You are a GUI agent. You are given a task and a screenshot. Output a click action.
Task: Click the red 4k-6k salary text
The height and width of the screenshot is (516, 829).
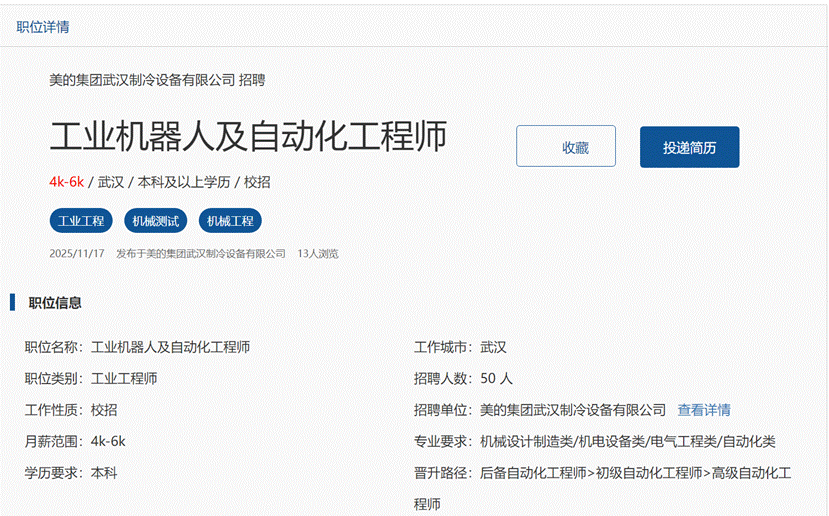point(66,182)
